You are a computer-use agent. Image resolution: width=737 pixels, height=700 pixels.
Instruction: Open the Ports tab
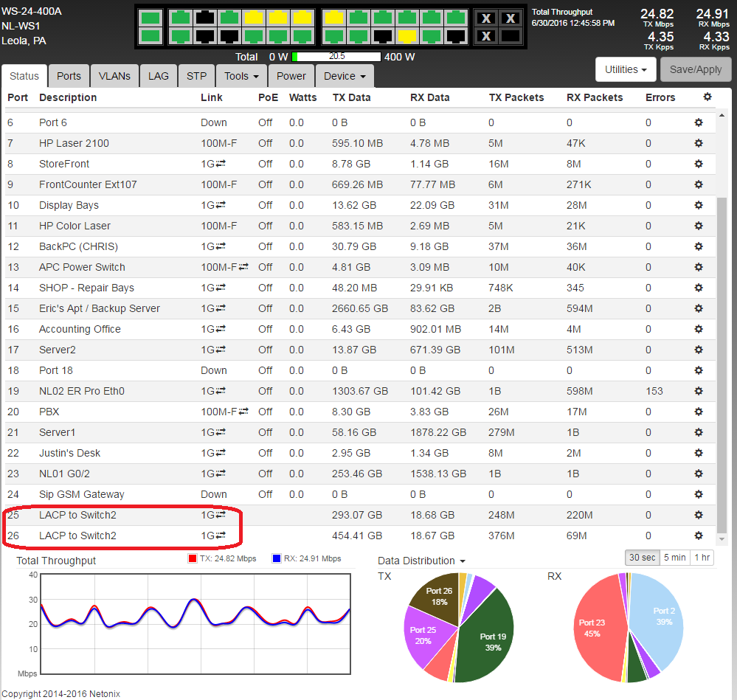click(x=69, y=76)
